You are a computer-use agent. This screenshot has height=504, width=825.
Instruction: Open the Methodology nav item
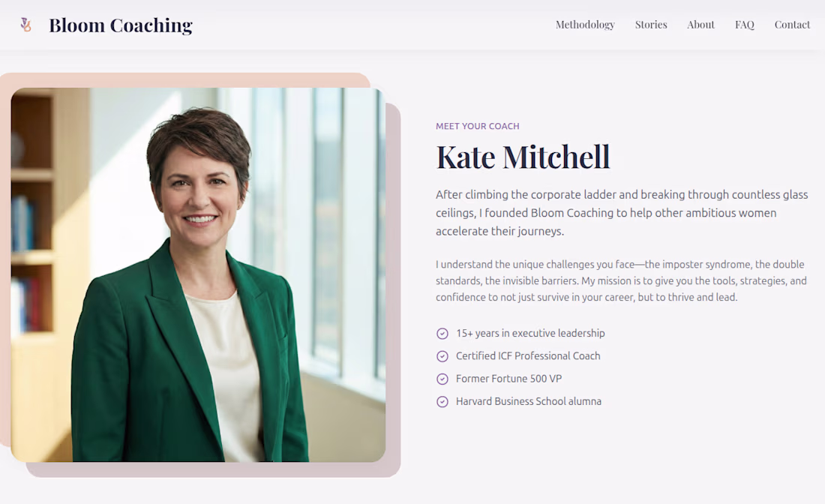pyautogui.click(x=585, y=25)
